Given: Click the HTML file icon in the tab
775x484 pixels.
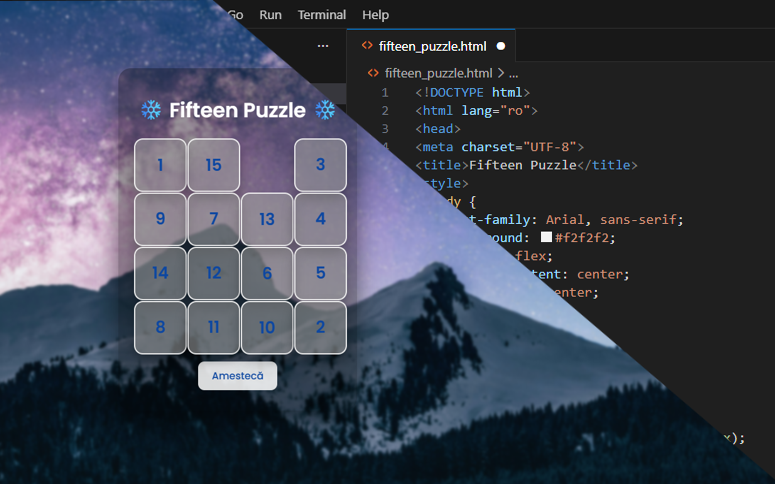Looking at the screenshot, I should coord(367,46).
